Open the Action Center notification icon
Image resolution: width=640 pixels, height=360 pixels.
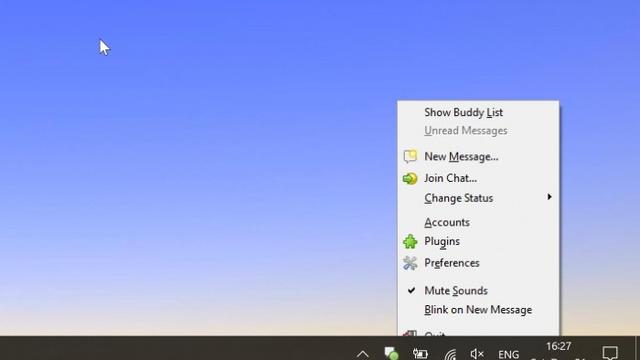(x=610, y=353)
